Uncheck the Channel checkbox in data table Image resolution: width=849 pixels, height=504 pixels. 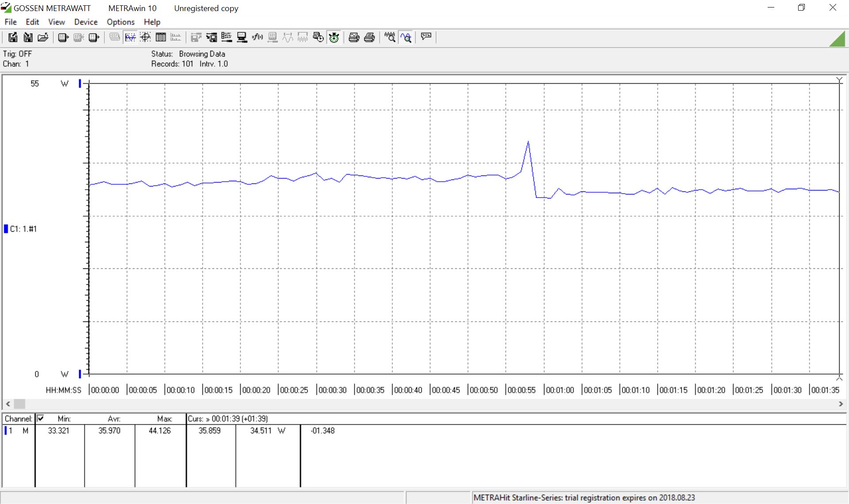(41, 418)
